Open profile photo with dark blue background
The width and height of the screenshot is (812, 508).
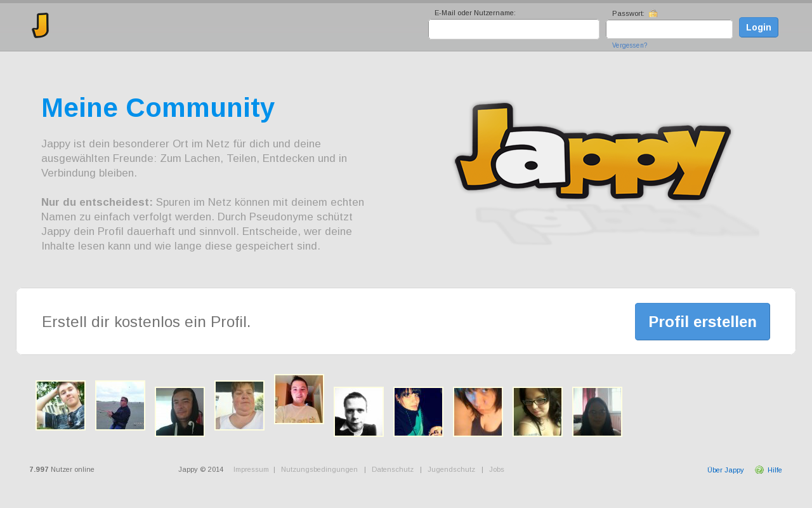point(419,412)
